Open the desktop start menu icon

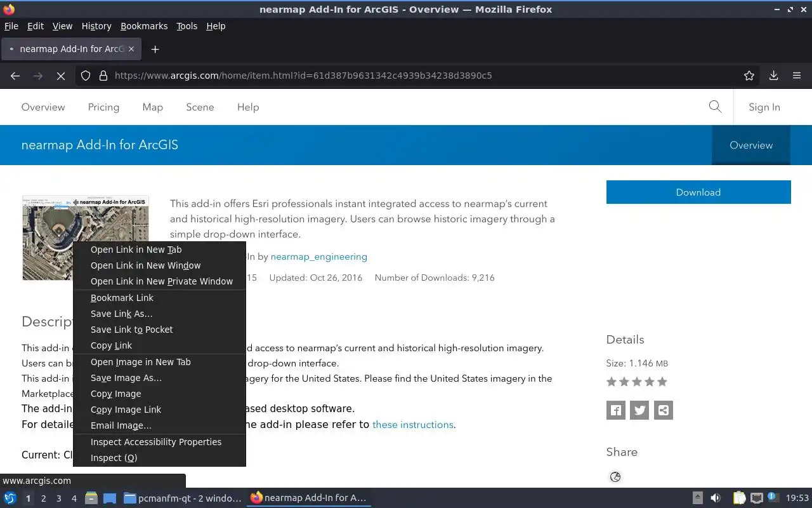10,498
